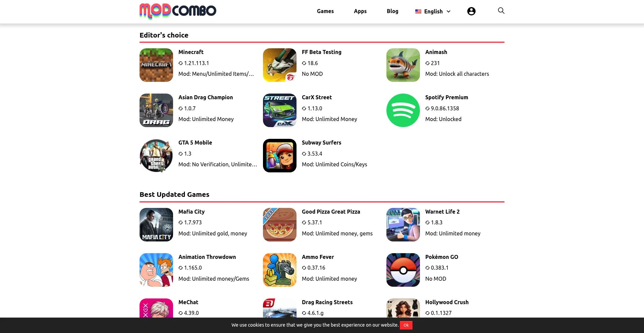Click the Animash shark icon
This screenshot has width=644, height=333.
tap(403, 65)
